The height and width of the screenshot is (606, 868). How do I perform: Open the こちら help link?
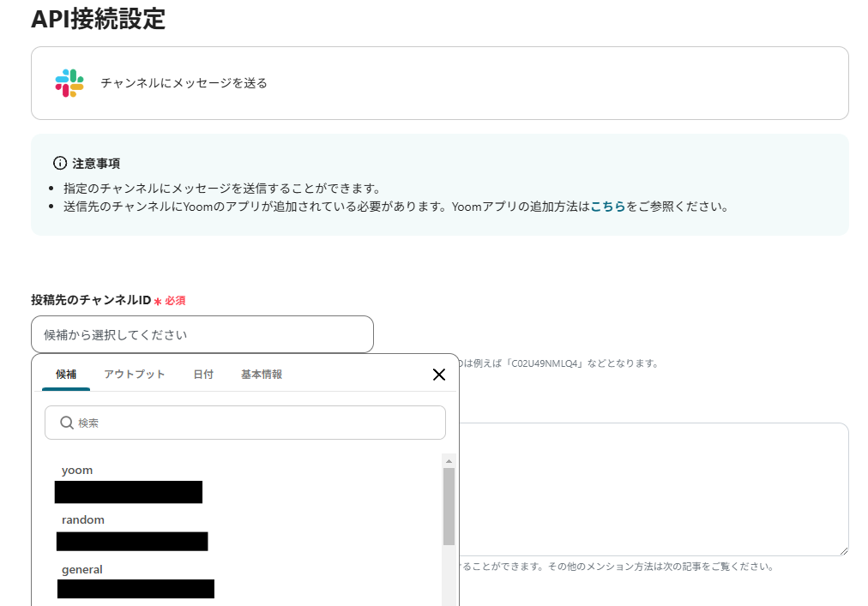(x=609, y=206)
